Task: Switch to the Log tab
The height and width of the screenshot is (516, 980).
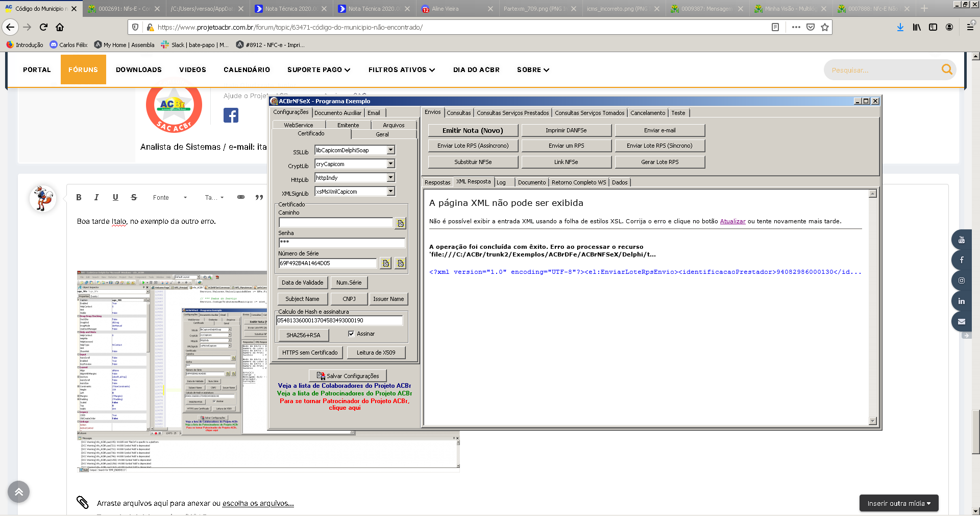Action: click(x=501, y=182)
